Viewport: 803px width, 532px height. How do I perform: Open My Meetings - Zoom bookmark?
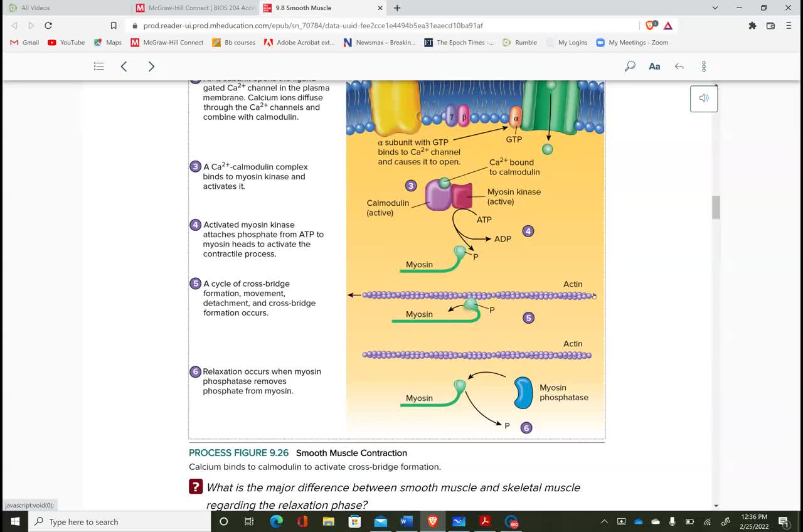632,43
